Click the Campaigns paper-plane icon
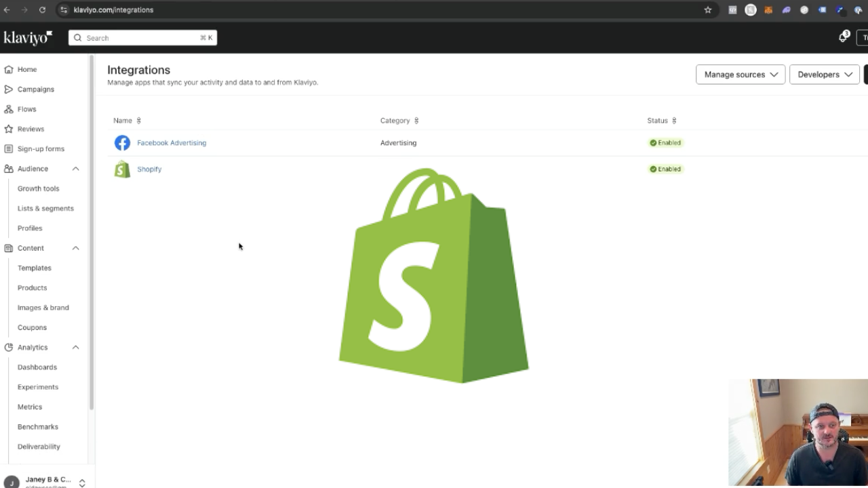Screen dimensions: 868x488 (9, 89)
